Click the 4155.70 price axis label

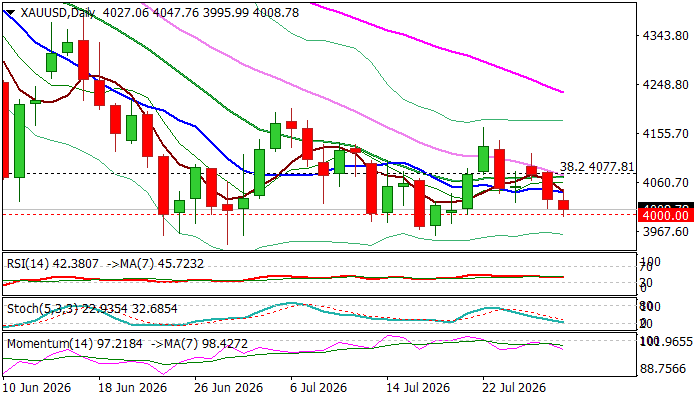(665, 133)
